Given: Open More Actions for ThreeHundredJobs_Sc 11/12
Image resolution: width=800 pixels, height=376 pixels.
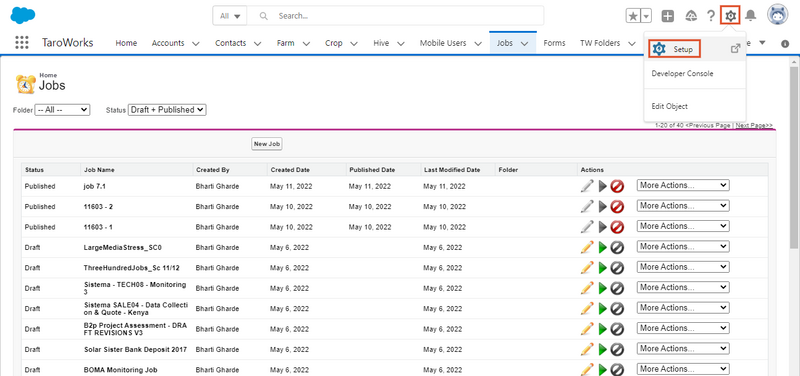Looking at the screenshot, I should pyautogui.click(x=683, y=267).
